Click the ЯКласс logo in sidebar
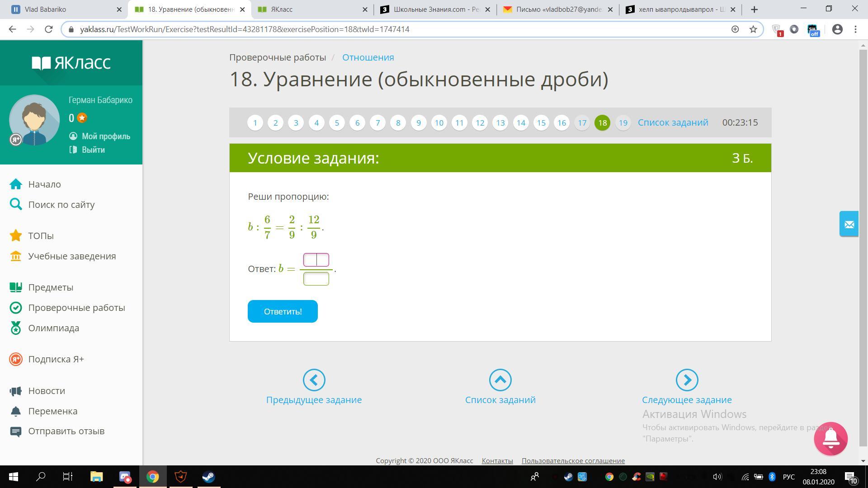The image size is (868, 488). (x=71, y=63)
